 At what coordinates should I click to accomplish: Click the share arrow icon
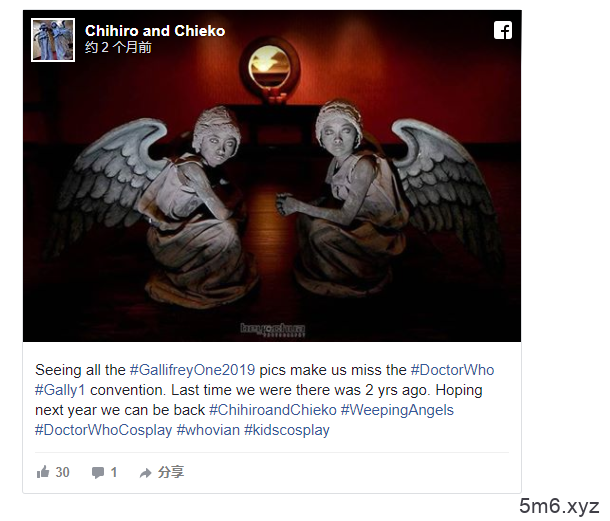145,473
